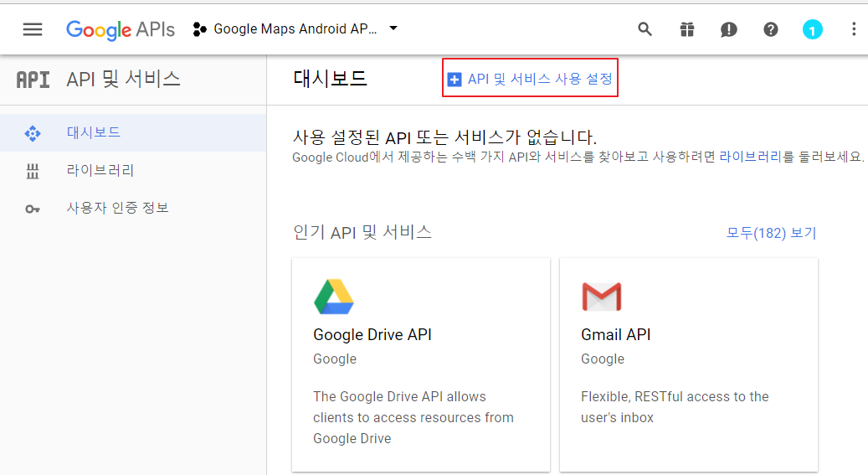Click the key credentials icon

pyautogui.click(x=33, y=209)
